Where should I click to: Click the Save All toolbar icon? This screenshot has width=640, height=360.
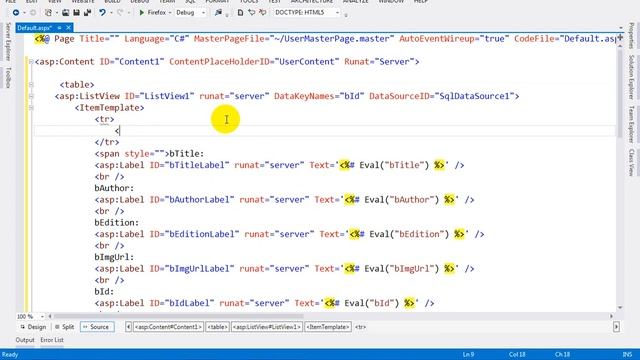(87, 13)
